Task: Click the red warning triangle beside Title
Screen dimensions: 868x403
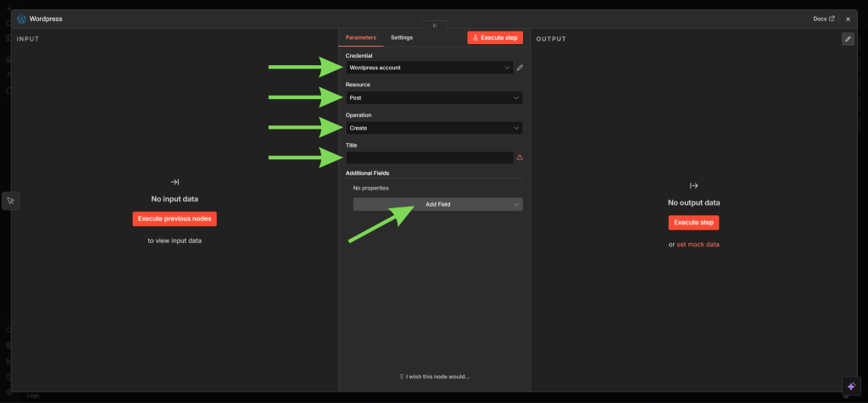Action: tap(520, 157)
